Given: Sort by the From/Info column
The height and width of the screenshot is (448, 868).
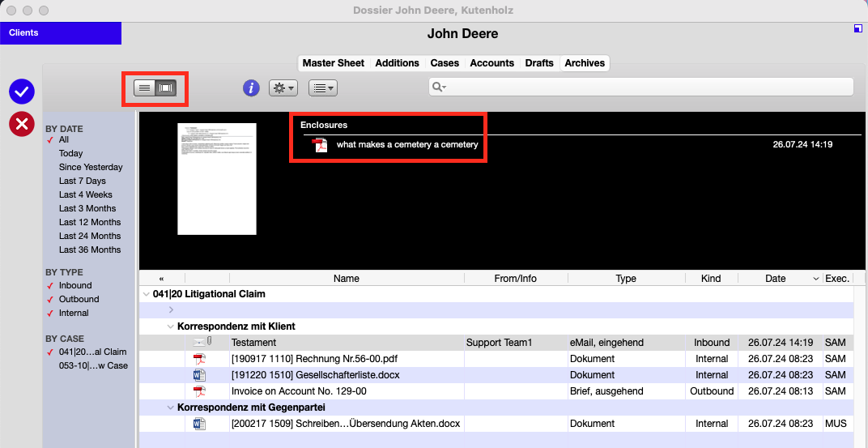Looking at the screenshot, I should point(515,279).
